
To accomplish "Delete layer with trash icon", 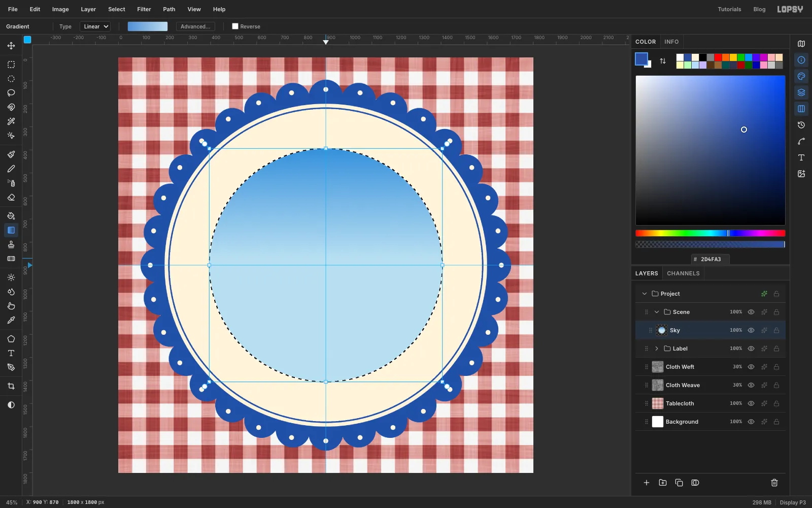I will (x=774, y=483).
